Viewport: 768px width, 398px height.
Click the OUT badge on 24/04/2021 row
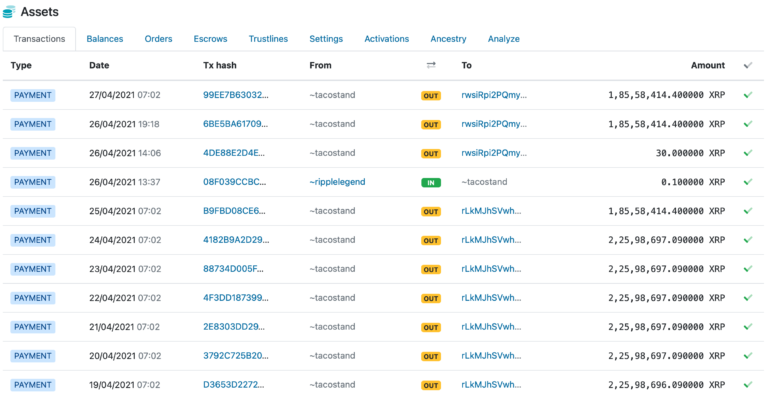431,241
